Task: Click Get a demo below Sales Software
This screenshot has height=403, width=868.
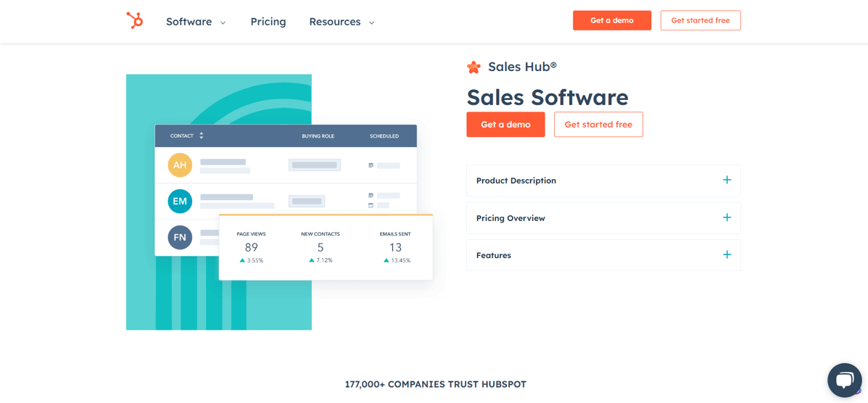Action: coord(505,125)
